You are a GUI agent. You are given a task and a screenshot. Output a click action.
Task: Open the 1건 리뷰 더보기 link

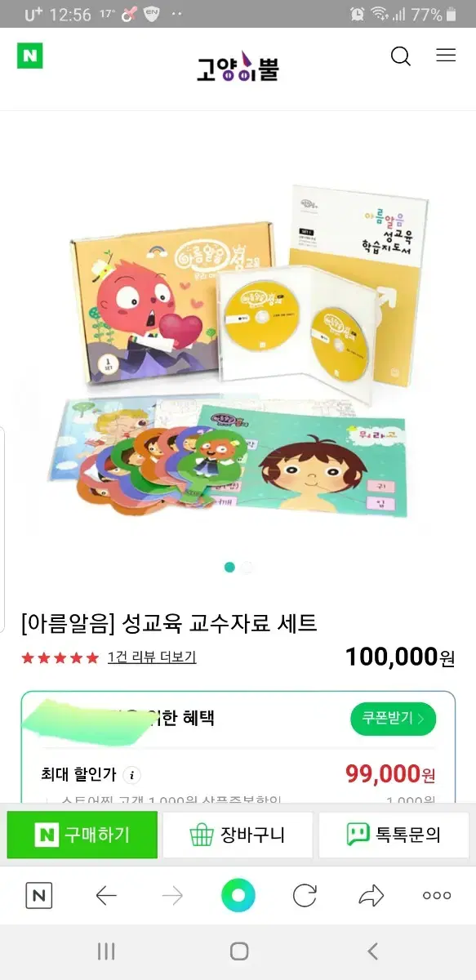[x=152, y=657]
